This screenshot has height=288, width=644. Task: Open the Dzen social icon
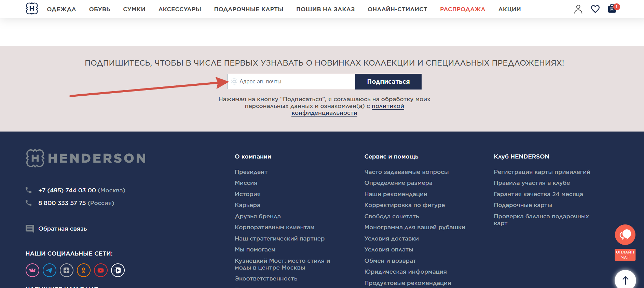[67, 270]
